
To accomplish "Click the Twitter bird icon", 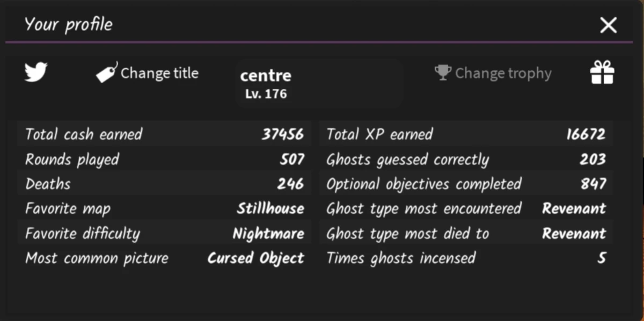I will 36,72.
